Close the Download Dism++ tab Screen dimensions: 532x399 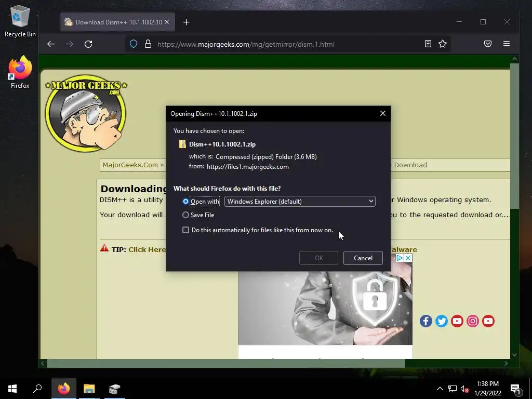(167, 22)
